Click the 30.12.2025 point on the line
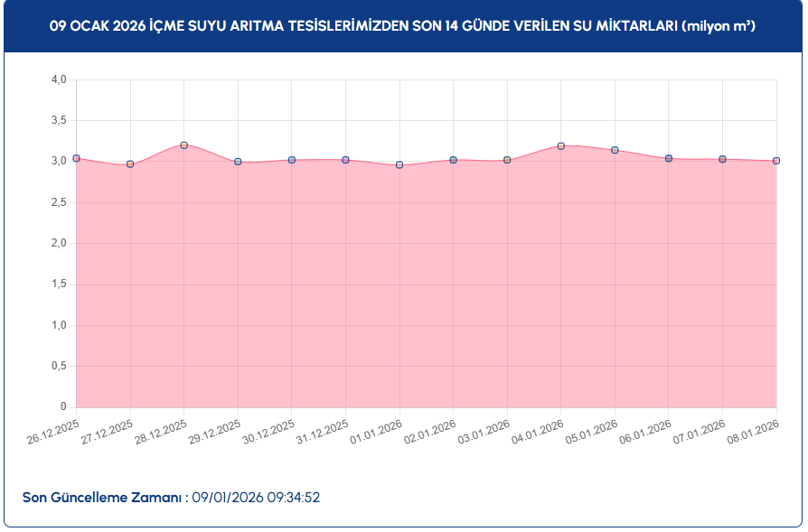 [292, 160]
